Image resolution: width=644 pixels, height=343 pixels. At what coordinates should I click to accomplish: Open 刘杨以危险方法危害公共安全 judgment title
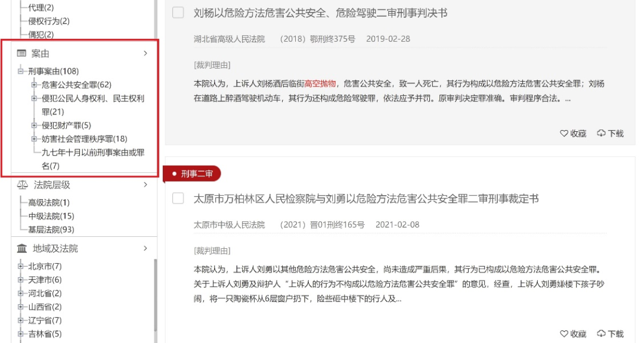pyautogui.click(x=320, y=13)
